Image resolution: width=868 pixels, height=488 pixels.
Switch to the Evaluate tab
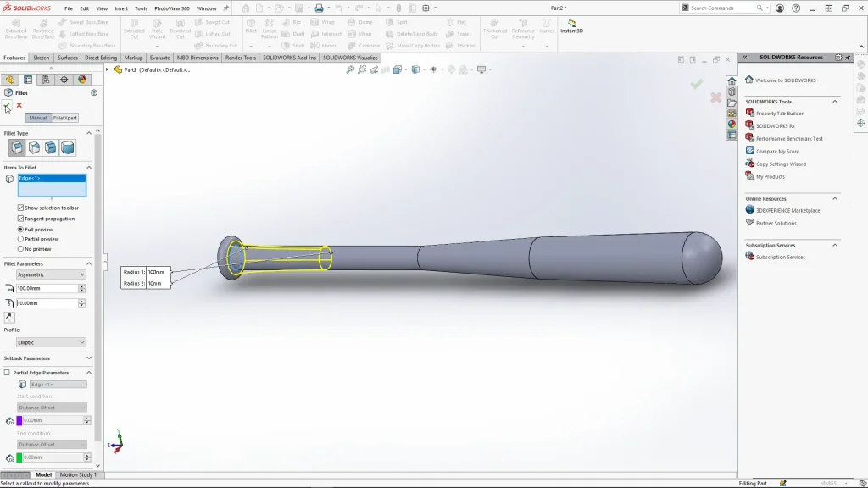(159, 58)
